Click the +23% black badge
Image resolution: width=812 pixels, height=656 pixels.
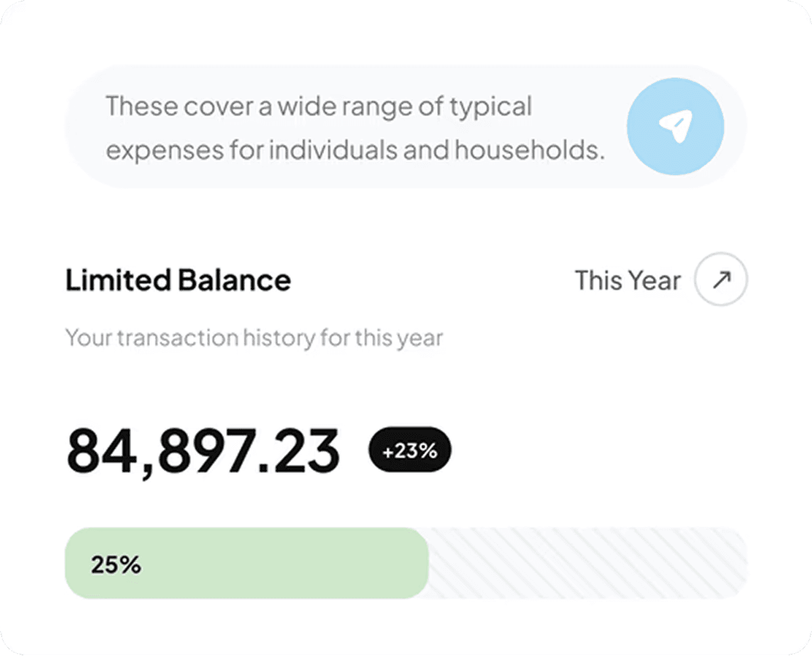click(409, 450)
